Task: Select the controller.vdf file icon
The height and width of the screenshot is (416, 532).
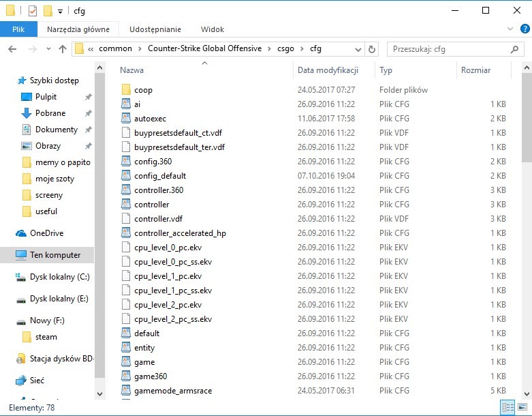Action: [126, 219]
